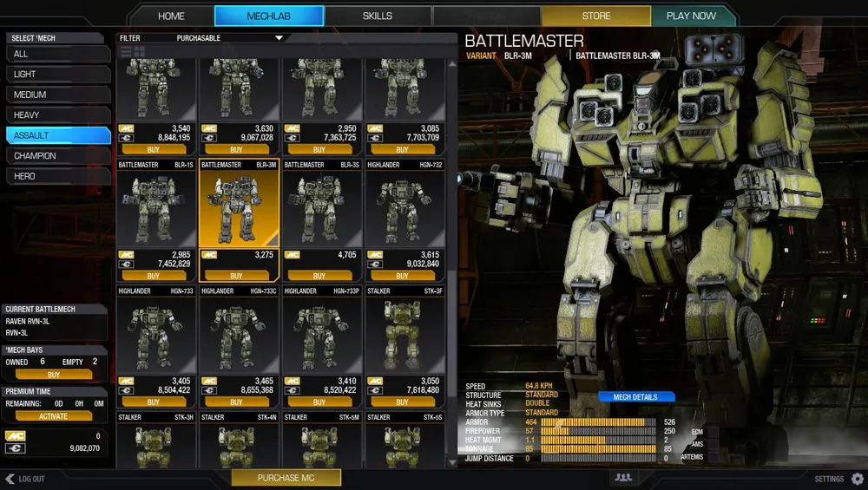
Task: Click the C-Bills icon beside 7,363,725
Action: click(293, 138)
